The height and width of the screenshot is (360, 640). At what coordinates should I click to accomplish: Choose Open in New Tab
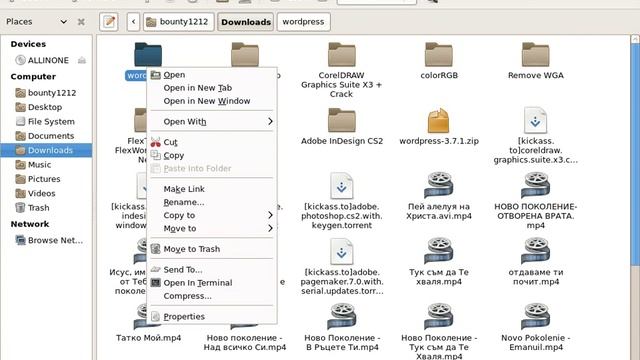coord(212,88)
